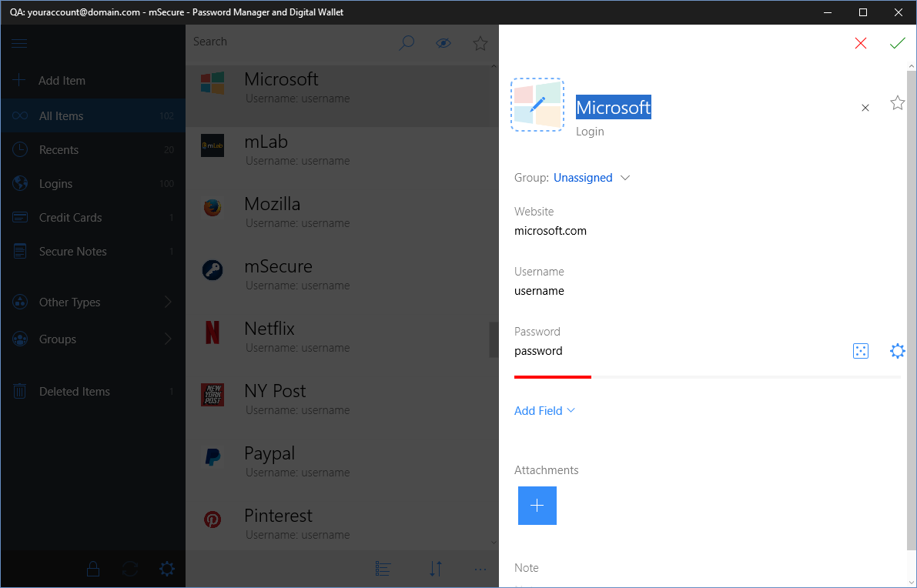The height and width of the screenshot is (588, 917).
Task: Select All Items in sidebar
Action: pyautogui.click(x=93, y=115)
